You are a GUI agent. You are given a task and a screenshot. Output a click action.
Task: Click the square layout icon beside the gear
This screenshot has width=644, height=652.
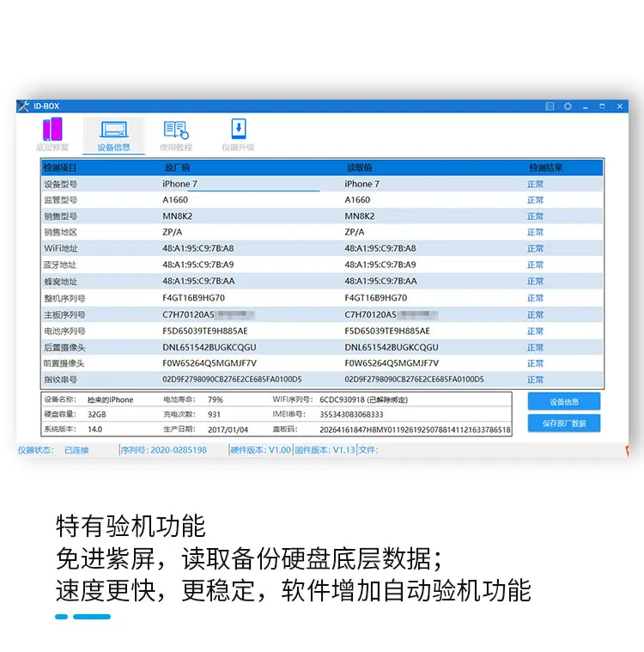pos(550,107)
